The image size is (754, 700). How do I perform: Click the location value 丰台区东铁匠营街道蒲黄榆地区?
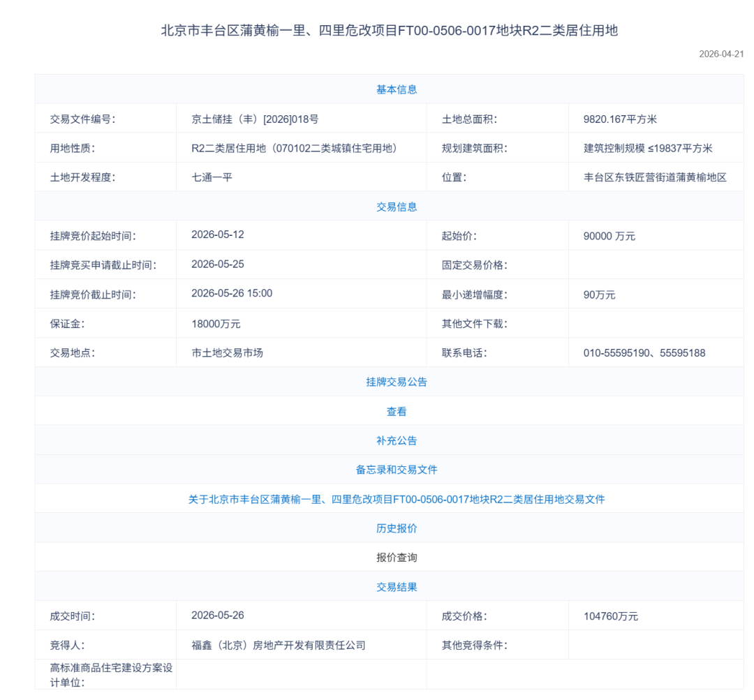(x=655, y=177)
